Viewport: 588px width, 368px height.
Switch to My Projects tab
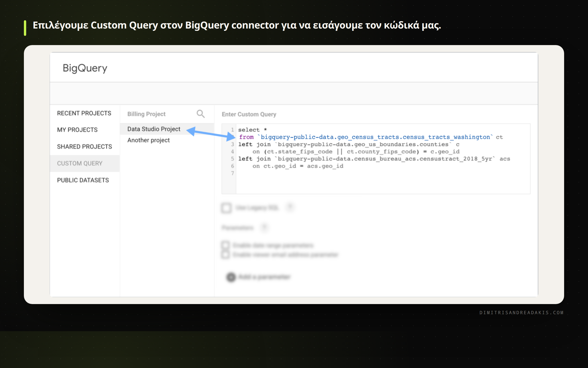(x=77, y=130)
